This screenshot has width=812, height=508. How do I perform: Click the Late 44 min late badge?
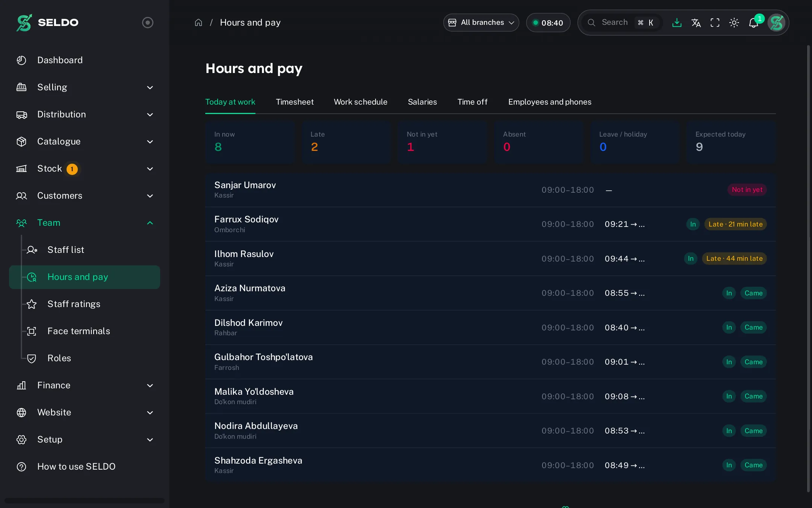(x=734, y=259)
